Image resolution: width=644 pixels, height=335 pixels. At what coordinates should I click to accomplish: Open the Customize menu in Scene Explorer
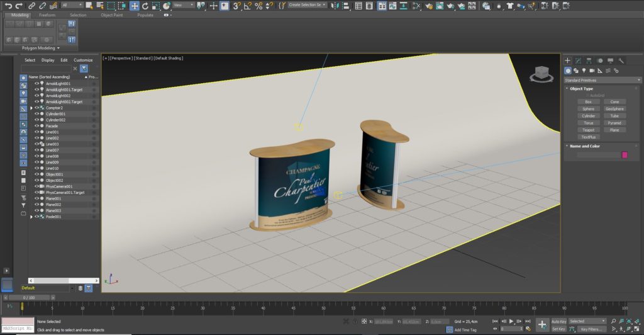pyautogui.click(x=83, y=60)
